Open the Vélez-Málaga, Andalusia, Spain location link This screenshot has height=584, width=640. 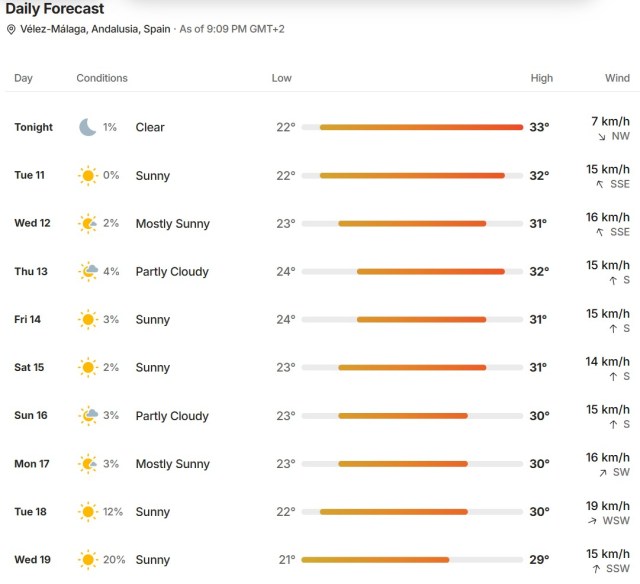point(95,29)
